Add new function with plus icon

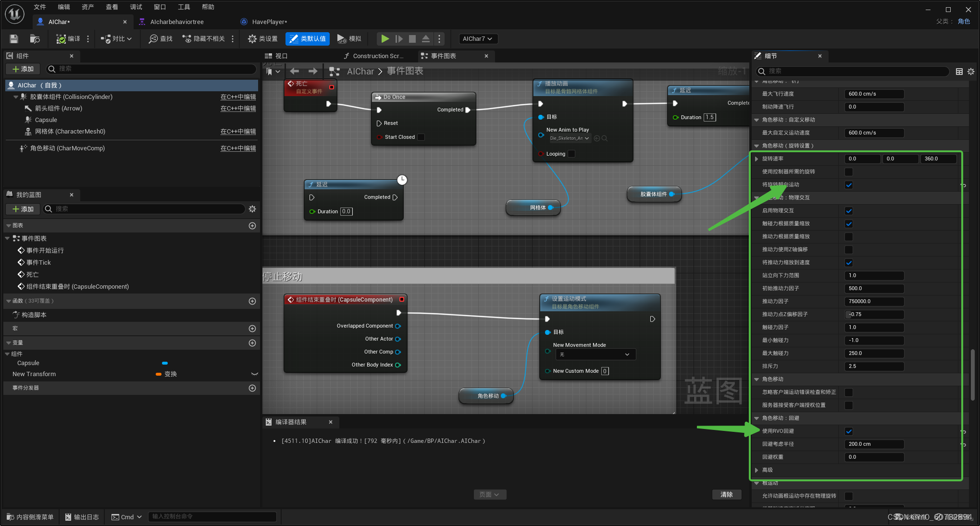pyautogui.click(x=252, y=301)
